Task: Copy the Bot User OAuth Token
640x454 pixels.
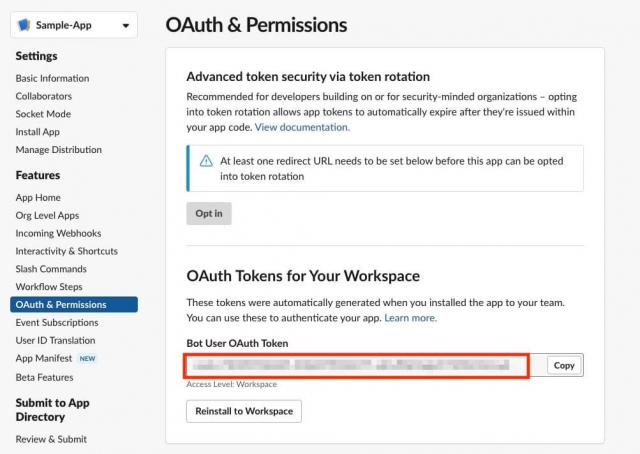Action: pos(564,365)
